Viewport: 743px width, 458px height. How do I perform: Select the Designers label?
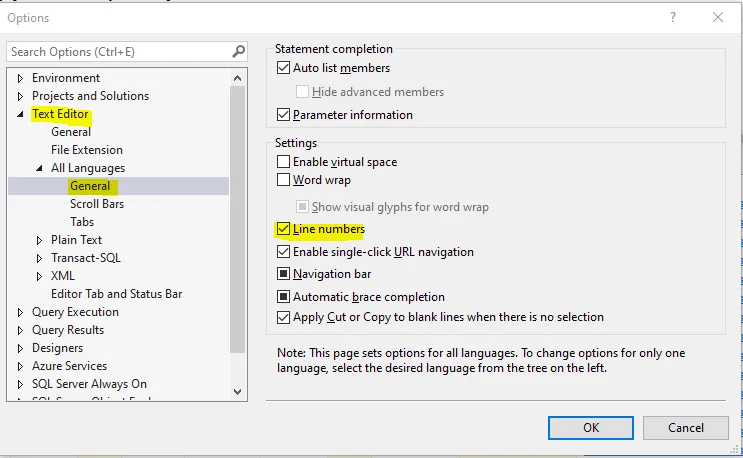point(57,348)
